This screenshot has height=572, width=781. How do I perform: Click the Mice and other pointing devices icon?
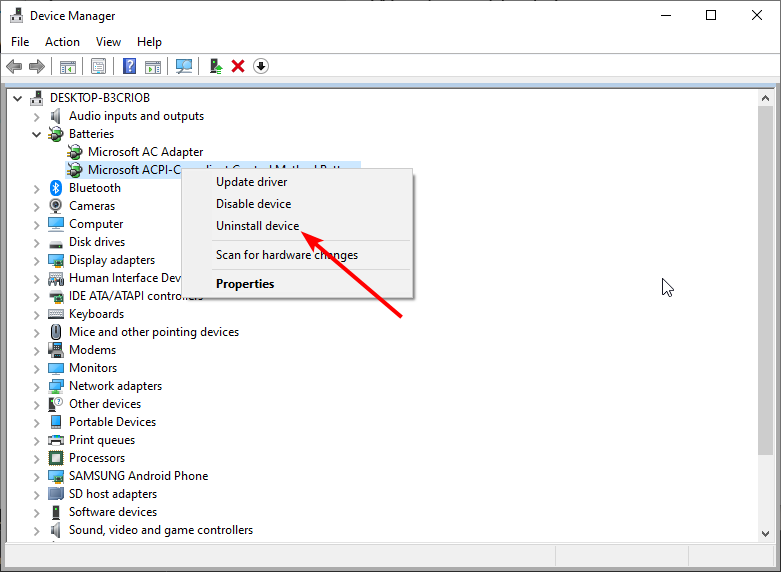tap(56, 332)
